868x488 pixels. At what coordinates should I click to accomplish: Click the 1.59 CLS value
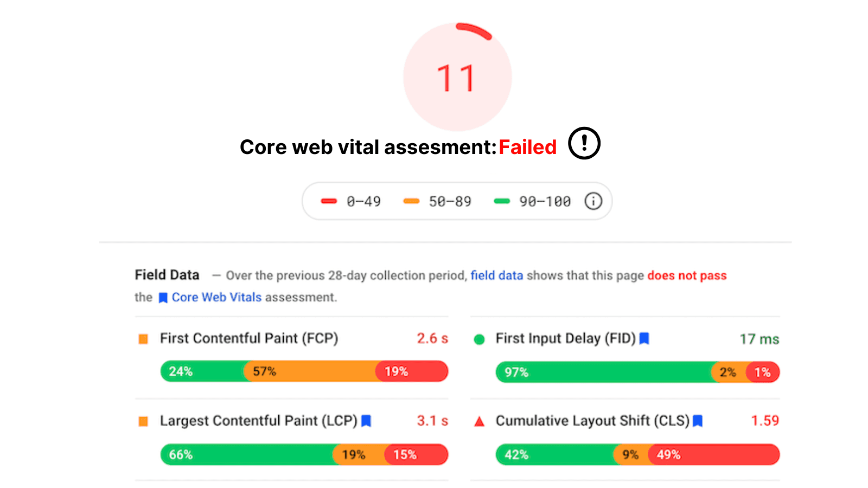[x=765, y=420]
